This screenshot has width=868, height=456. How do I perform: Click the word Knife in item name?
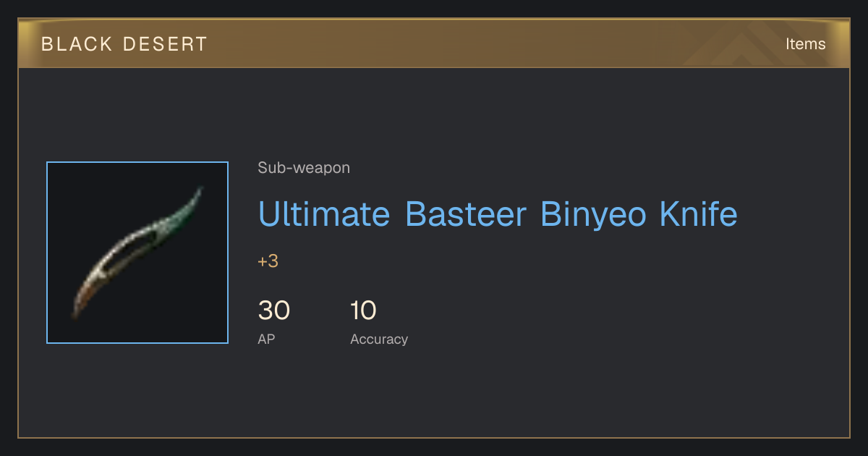click(x=699, y=214)
